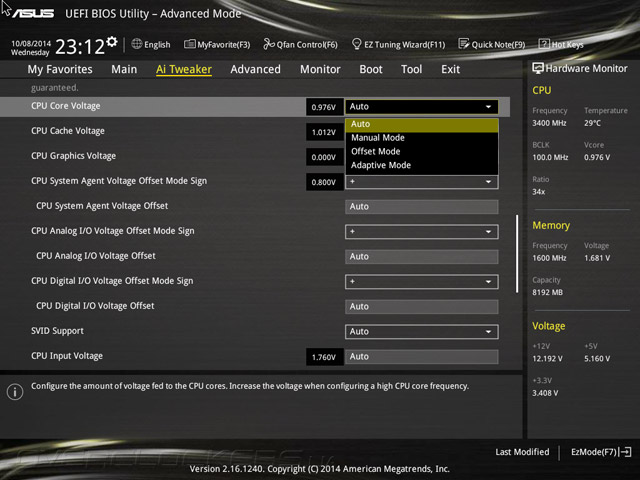Image resolution: width=640 pixels, height=480 pixels.
Task: Go to Monitor tab
Action: pos(320,69)
